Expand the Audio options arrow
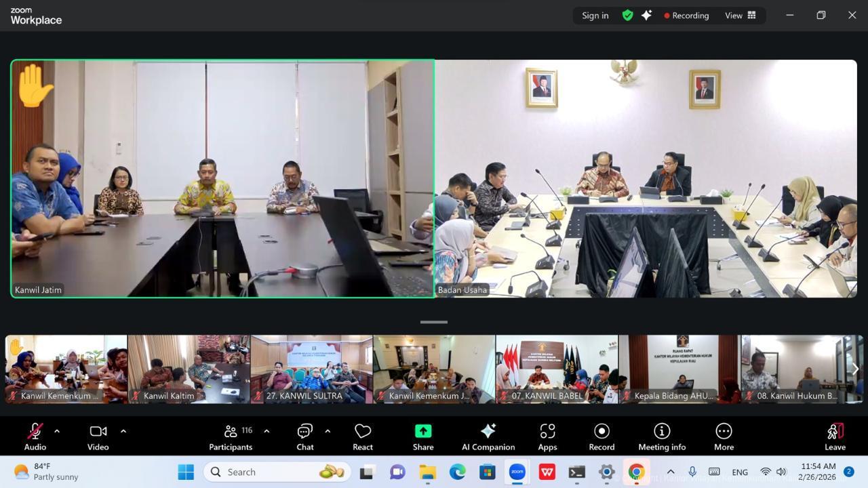Image resolution: width=868 pixels, height=488 pixels. pos(57,431)
